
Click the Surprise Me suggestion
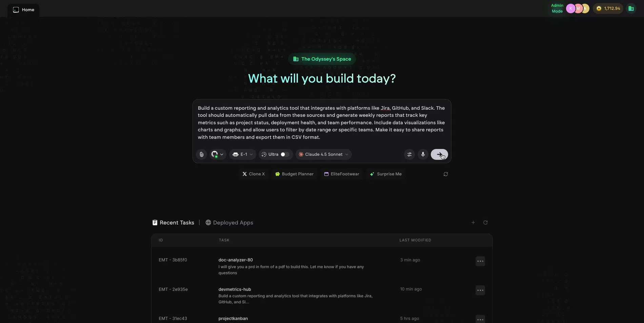385,174
